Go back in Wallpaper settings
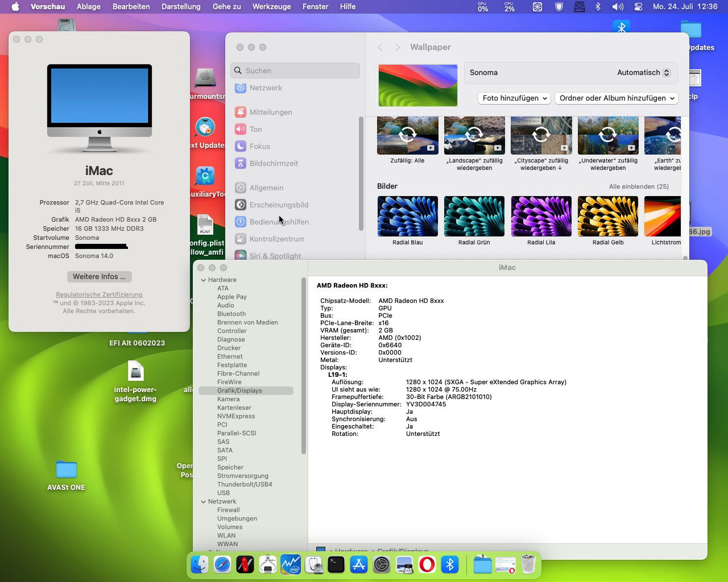Image resolution: width=728 pixels, height=582 pixels. [380, 47]
